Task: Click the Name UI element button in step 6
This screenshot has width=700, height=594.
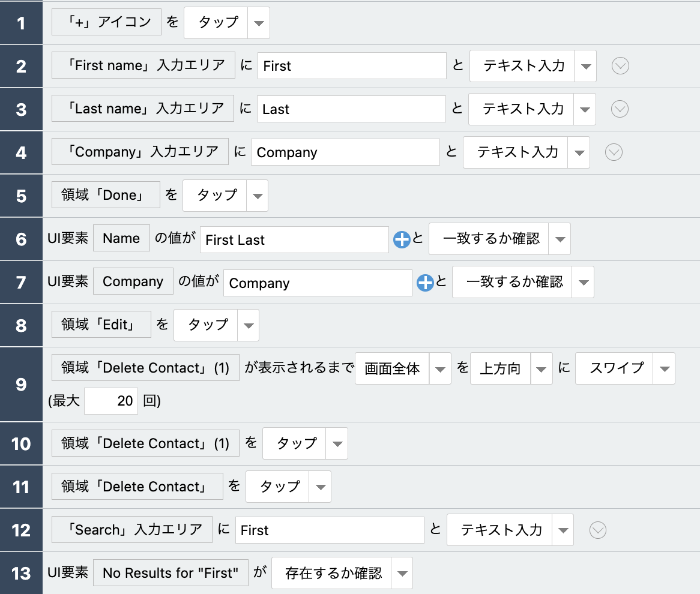Action: click(x=121, y=238)
